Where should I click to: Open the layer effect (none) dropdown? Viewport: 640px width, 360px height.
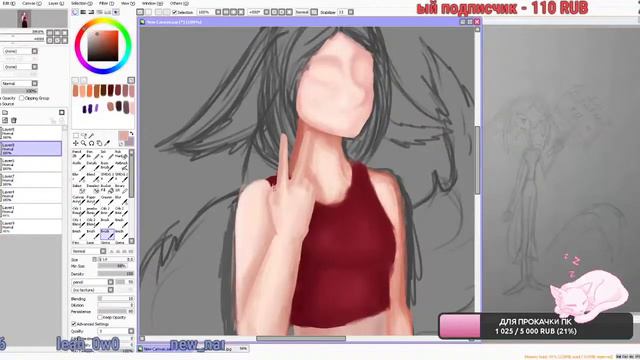(x=20, y=67)
